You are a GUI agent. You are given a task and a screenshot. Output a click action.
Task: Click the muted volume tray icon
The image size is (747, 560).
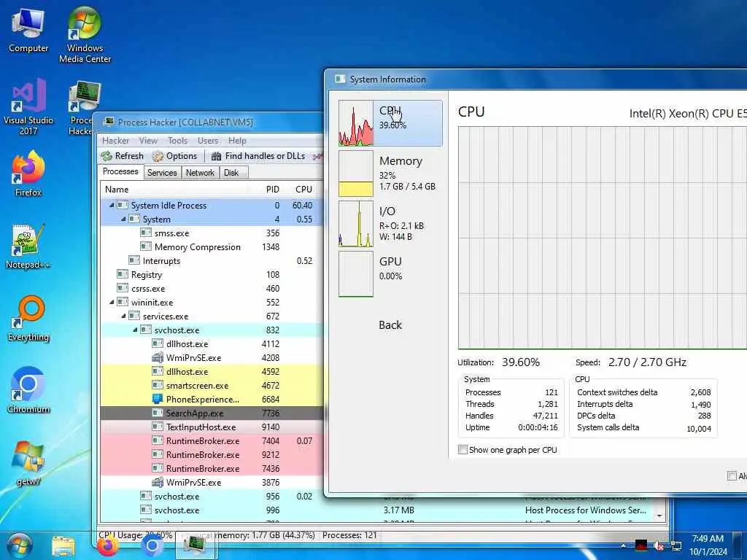tap(659, 545)
